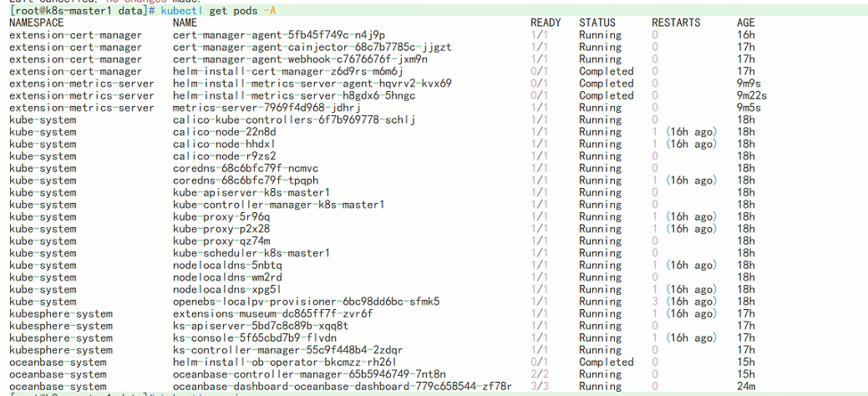This screenshot has width=868, height=396.
Task: Click pod name helm-install-cert-manager-z6d9rs-m6m6j
Action: (288, 72)
